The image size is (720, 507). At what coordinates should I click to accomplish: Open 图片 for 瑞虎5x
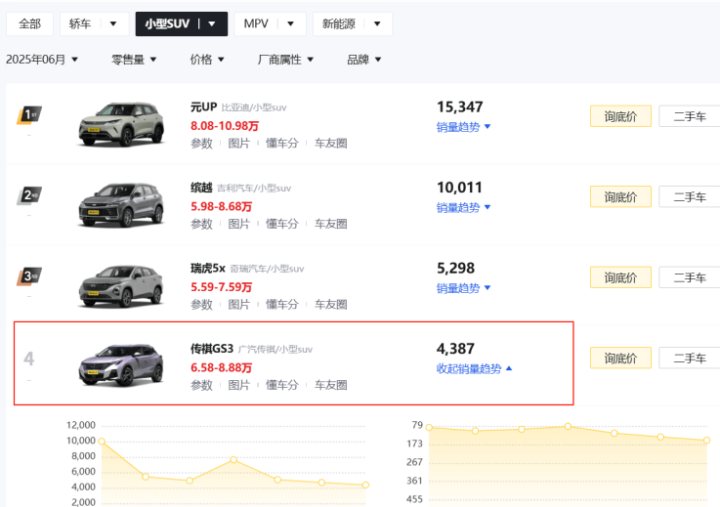(x=239, y=304)
